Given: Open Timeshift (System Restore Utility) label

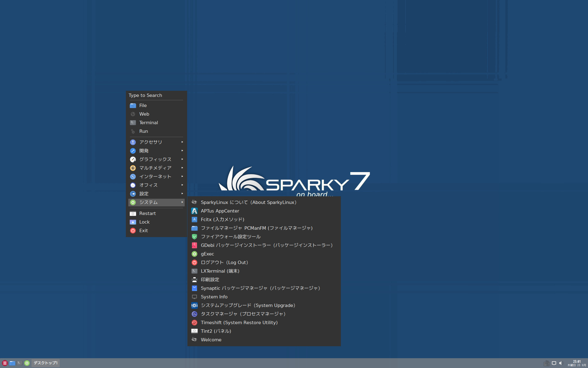Looking at the screenshot, I should coord(239,323).
